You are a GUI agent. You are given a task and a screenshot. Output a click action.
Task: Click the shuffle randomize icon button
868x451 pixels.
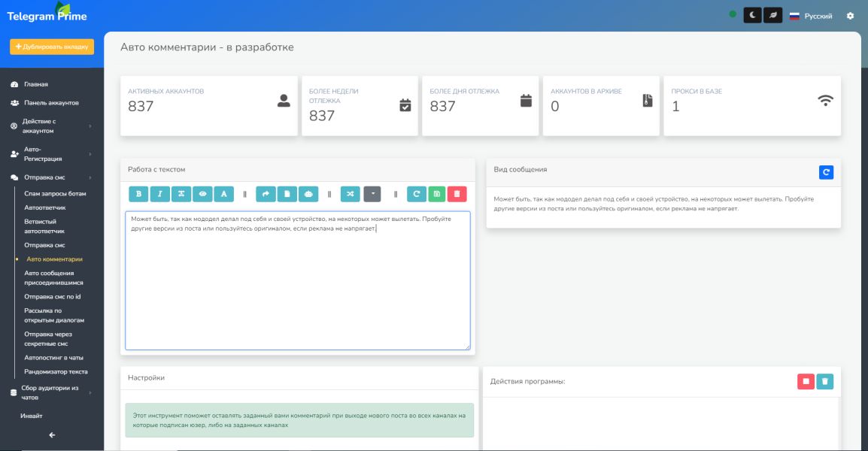pos(351,194)
